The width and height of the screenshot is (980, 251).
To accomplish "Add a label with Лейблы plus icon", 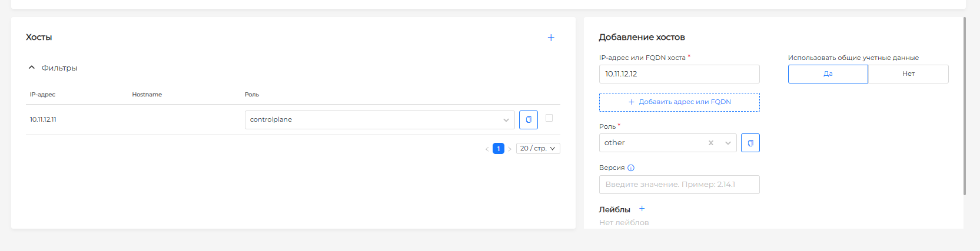I will [642, 209].
